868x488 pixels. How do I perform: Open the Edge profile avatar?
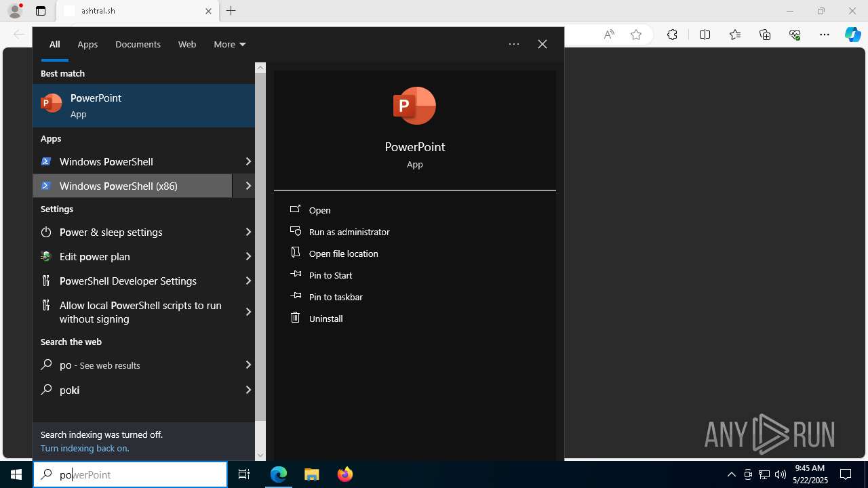click(x=15, y=11)
